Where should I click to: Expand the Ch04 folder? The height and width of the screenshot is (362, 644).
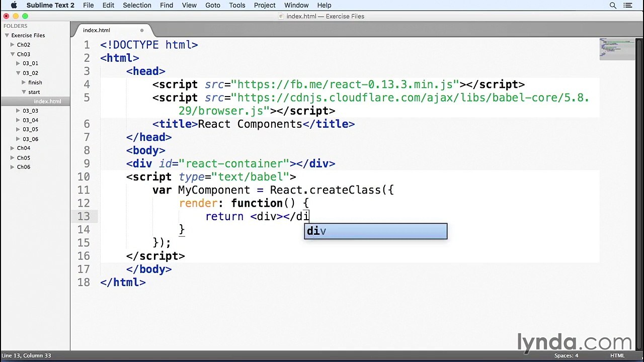[13, 148]
